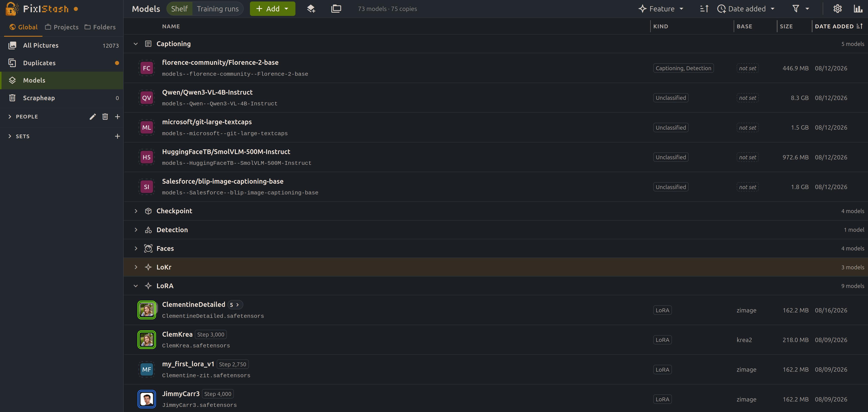The width and height of the screenshot is (868, 412).
Task: Select the Global tab
Action: pyautogui.click(x=24, y=27)
